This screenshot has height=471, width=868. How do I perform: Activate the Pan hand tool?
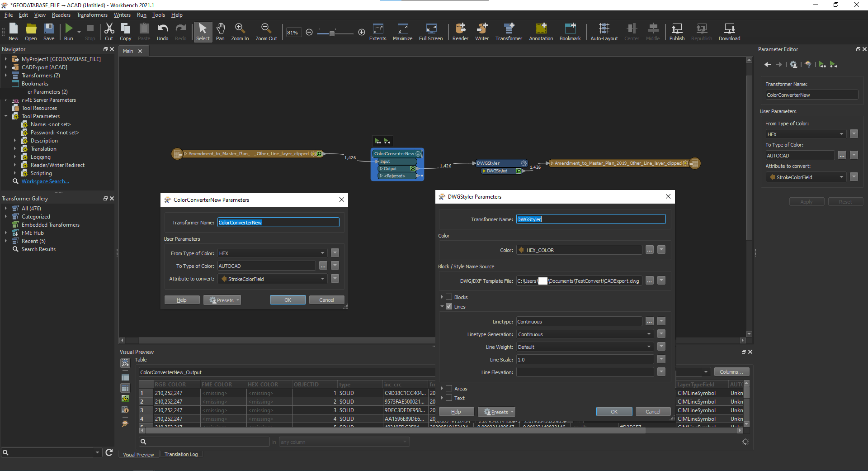pos(220,32)
